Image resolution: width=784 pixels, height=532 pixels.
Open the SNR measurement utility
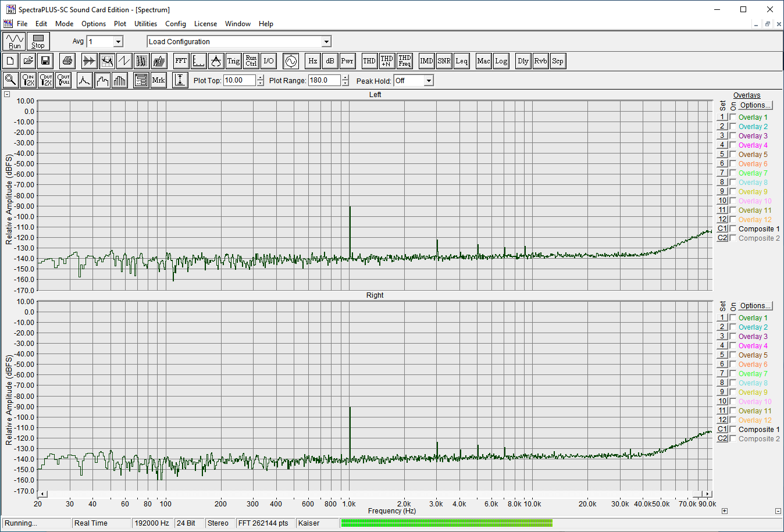click(444, 61)
